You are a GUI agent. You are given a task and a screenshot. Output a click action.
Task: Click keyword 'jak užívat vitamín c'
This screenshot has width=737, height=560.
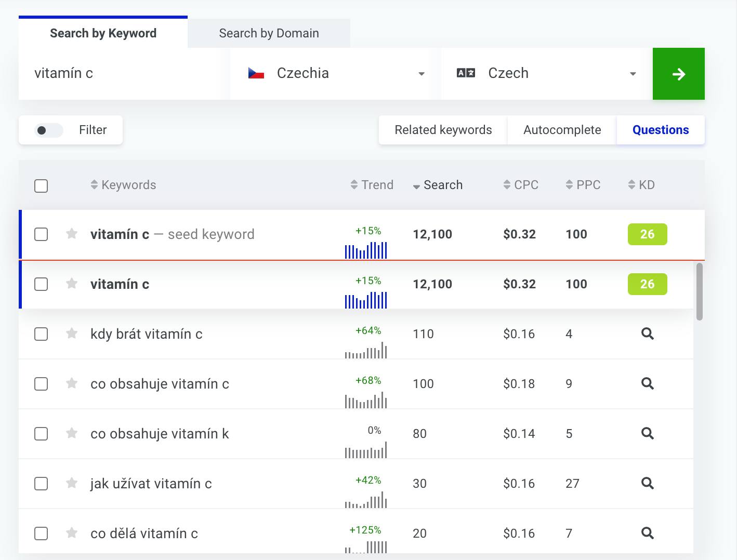(151, 484)
